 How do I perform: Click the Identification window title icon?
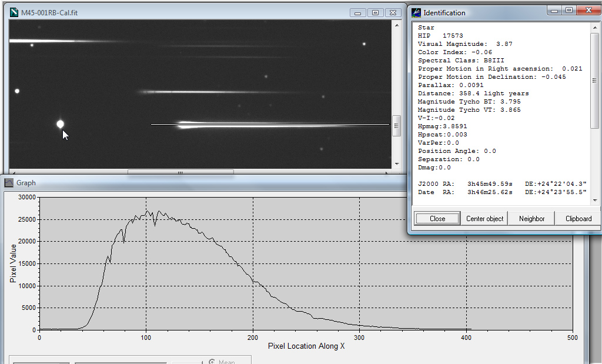coord(416,13)
